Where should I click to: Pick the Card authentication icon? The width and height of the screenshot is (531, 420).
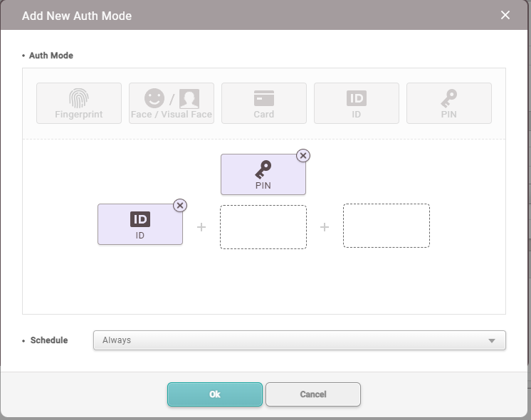[264, 103]
